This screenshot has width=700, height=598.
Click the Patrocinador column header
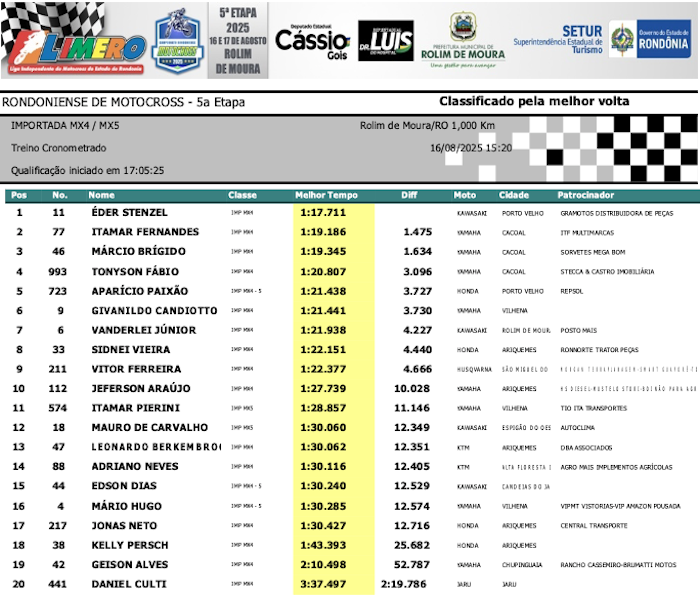click(585, 195)
